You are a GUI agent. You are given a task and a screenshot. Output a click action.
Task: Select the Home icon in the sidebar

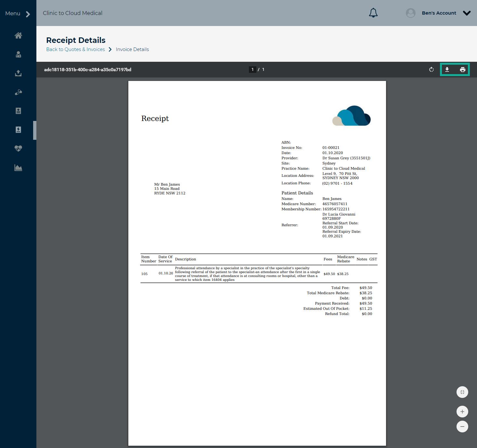pyautogui.click(x=18, y=35)
